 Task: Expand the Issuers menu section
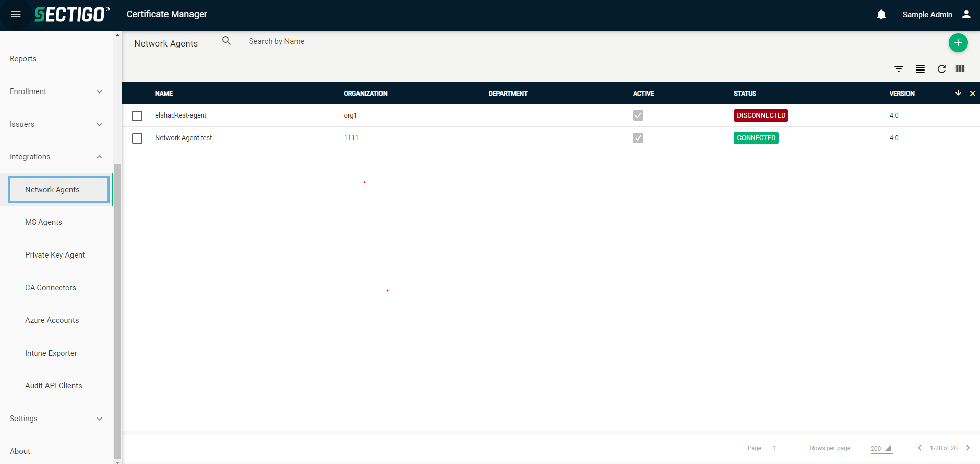click(56, 124)
